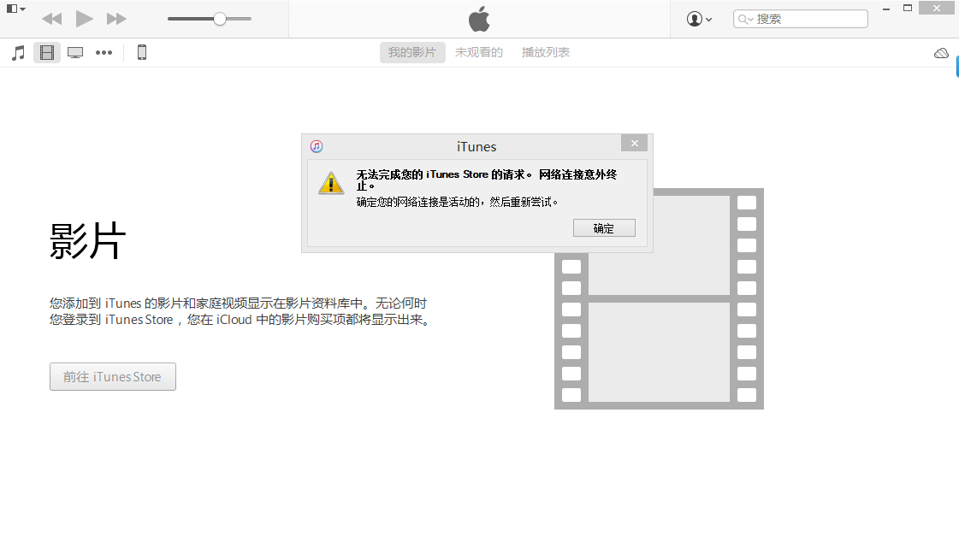Start playback with the play button
This screenshot has height=560, width=959.
(85, 19)
